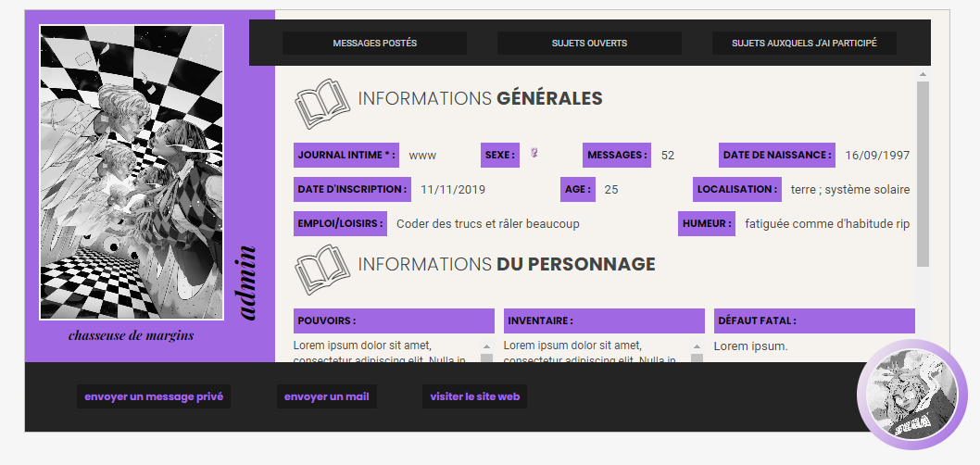Click the Informations du Personnage heading
This screenshot has width=980, height=465.
coord(507,264)
